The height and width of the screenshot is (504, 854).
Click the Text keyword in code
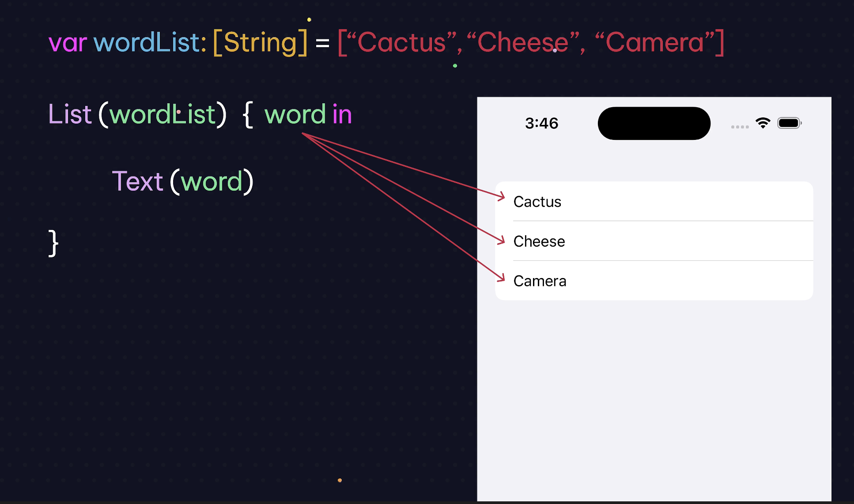[137, 181]
